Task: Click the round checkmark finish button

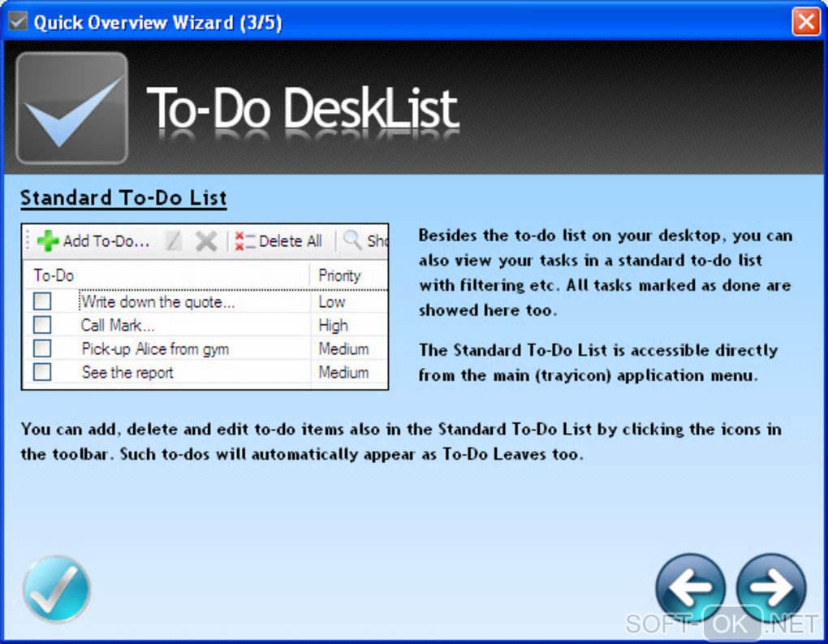Action: 57,589
